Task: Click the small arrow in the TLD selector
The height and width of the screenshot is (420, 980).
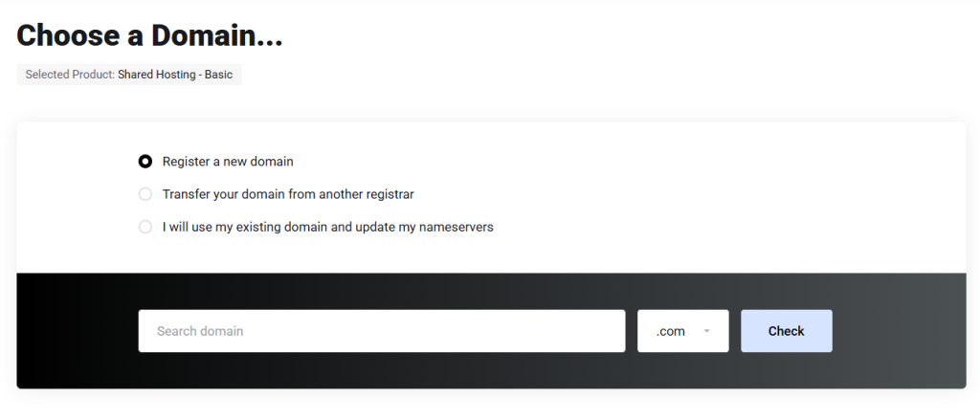Action: point(706,331)
